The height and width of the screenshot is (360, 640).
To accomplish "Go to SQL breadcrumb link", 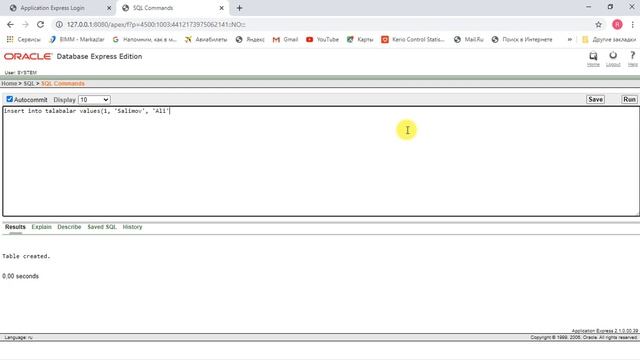I will 29,83.
